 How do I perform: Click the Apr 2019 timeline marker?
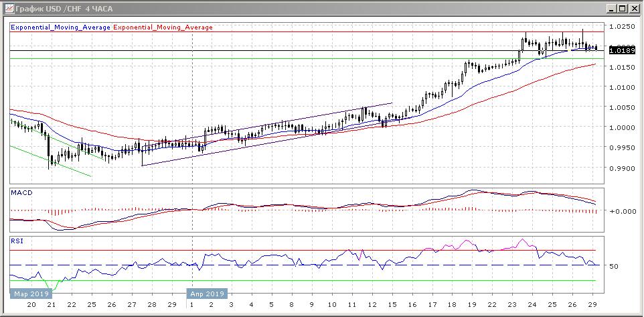tap(206, 294)
